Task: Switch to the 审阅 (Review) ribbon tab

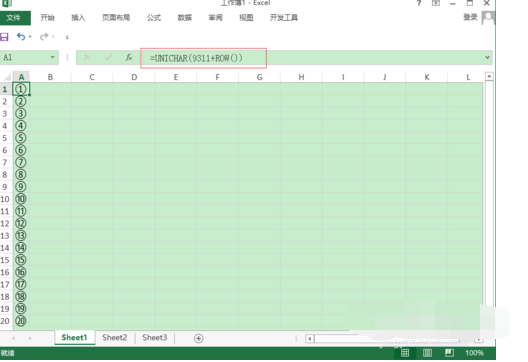Action: click(x=215, y=18)
